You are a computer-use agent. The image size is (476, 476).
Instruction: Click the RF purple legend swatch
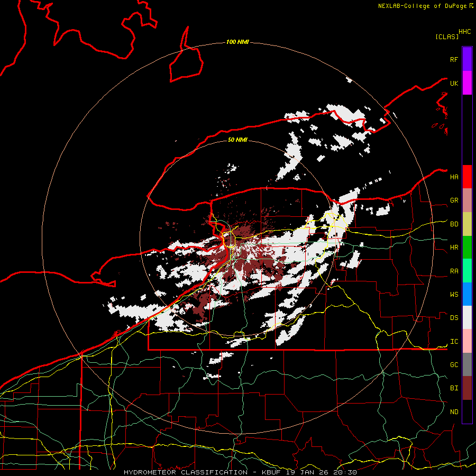pos(467,59)
